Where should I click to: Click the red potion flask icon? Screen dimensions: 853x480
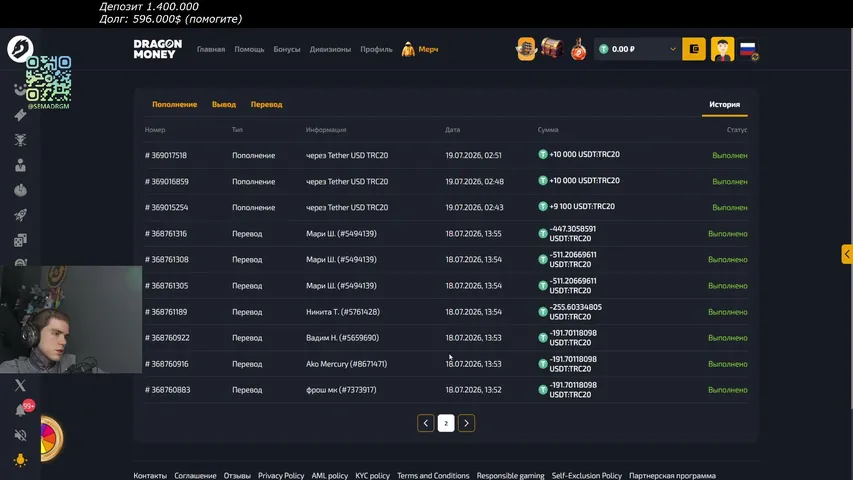click(x=578, y=50)
